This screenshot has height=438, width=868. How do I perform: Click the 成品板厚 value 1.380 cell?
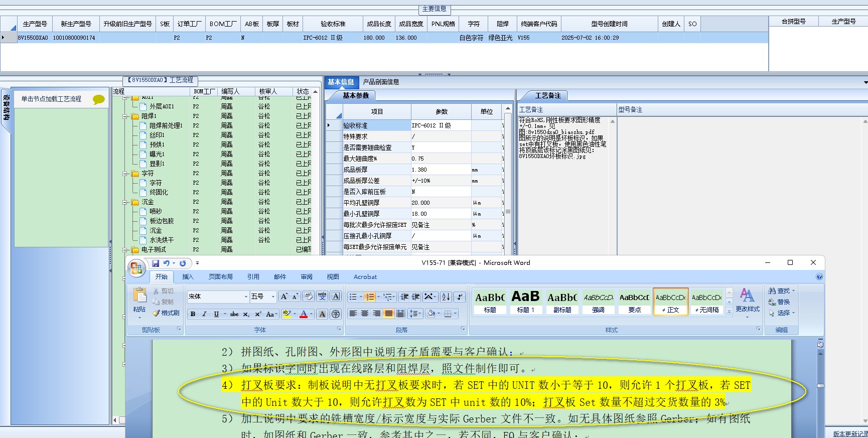click(441, 170)
